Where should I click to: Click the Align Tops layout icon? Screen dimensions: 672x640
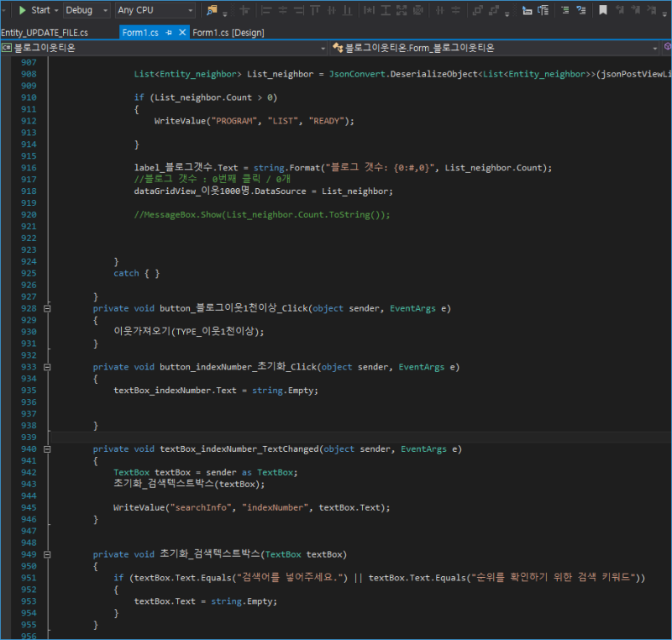click(315, 10)
